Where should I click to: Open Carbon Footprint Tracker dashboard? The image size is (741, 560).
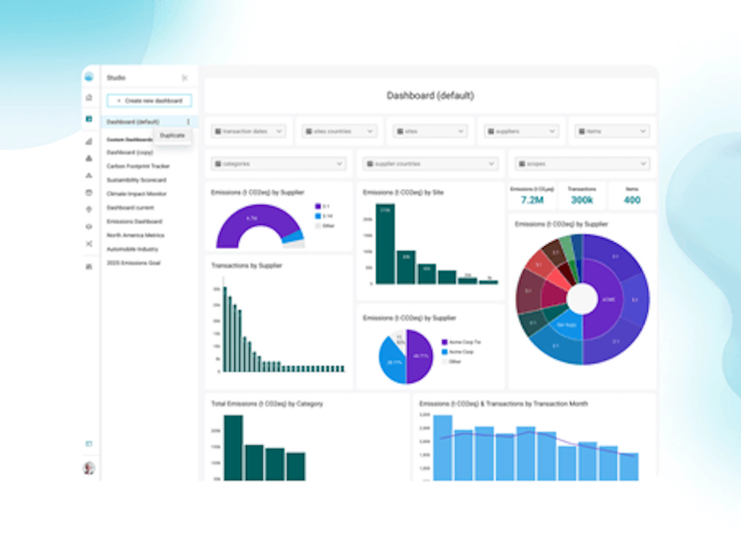click(x=138, y=166)
